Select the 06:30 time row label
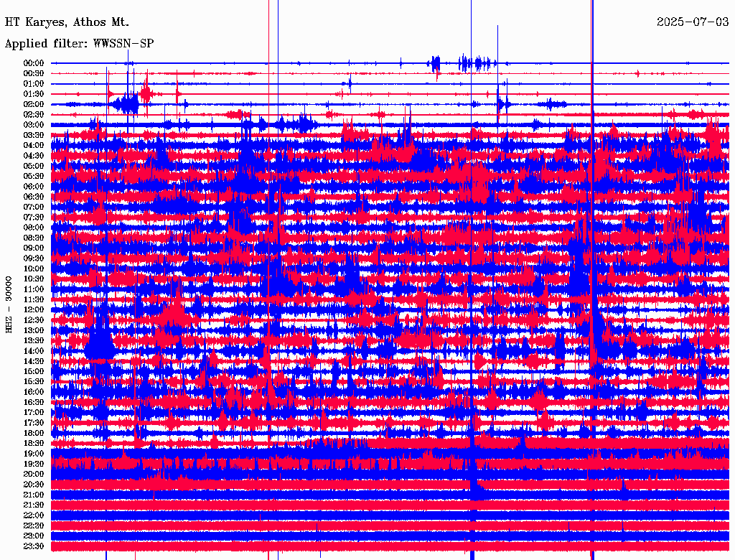 point(34,197)
